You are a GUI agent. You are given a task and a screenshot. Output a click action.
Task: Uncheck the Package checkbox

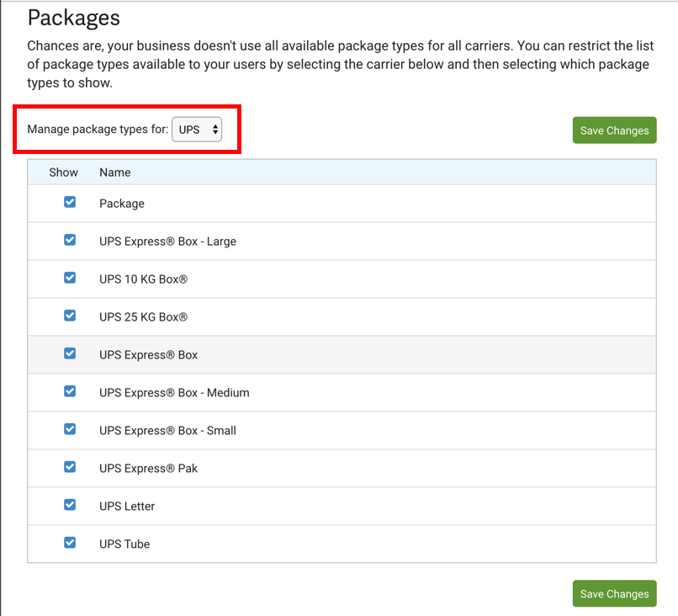[x=70, y=202]
